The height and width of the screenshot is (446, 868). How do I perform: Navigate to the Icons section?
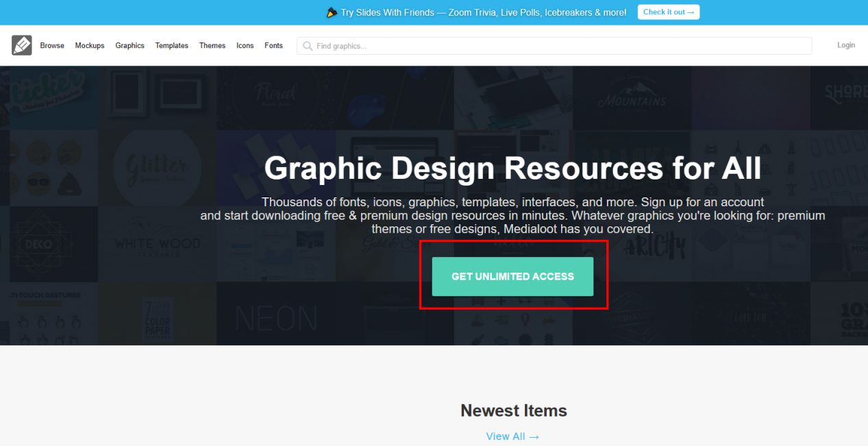(245, 46)
